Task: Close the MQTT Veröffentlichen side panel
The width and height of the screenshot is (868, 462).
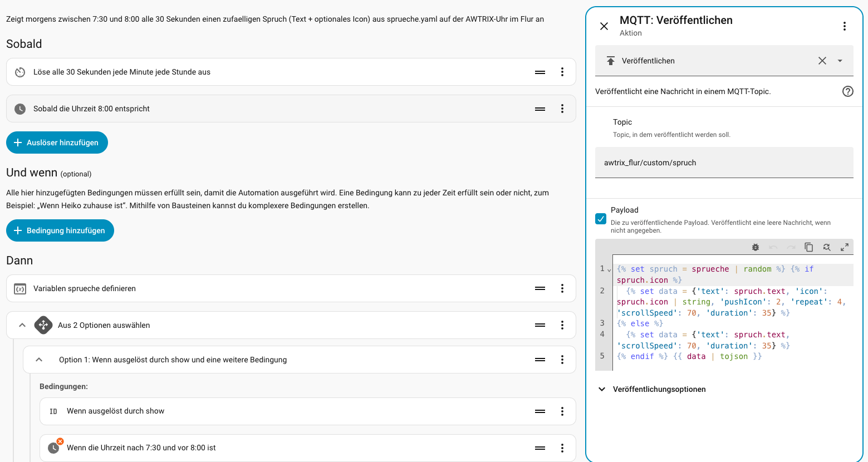Action: (604, 26)
